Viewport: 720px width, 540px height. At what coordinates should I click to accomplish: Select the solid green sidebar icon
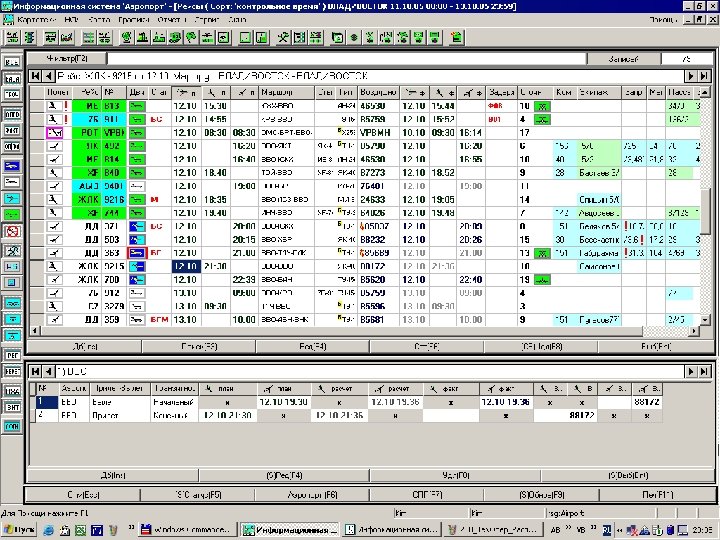point(12,214)
